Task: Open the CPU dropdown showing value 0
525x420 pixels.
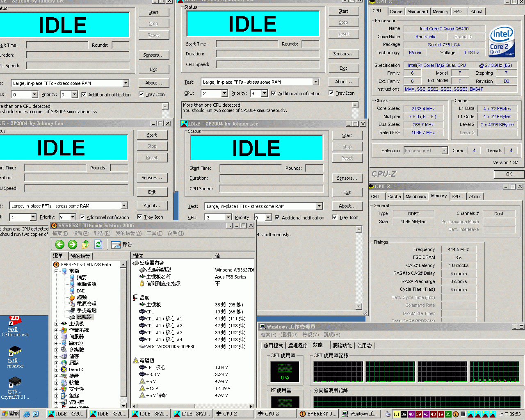Action: [34, 95]
